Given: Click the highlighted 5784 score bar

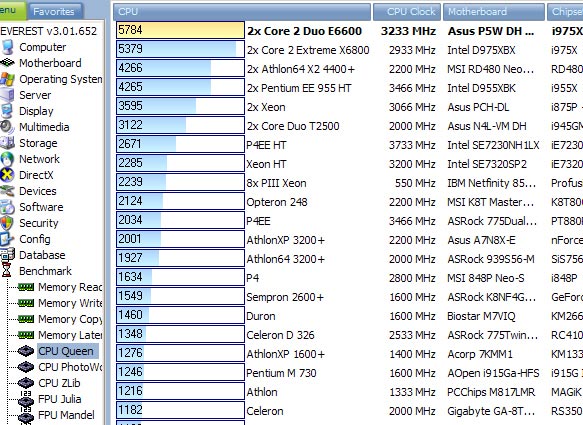Looking at the screenshot, I should pos(180,30).
